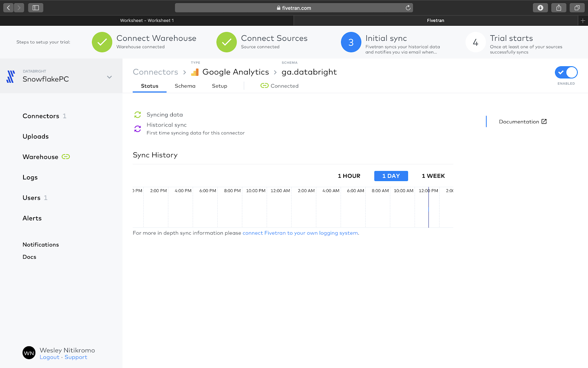This screenshot has height=368, width=588.
Task: Select the 1 WEEK sync history range
Action: (x=433, y=176)
